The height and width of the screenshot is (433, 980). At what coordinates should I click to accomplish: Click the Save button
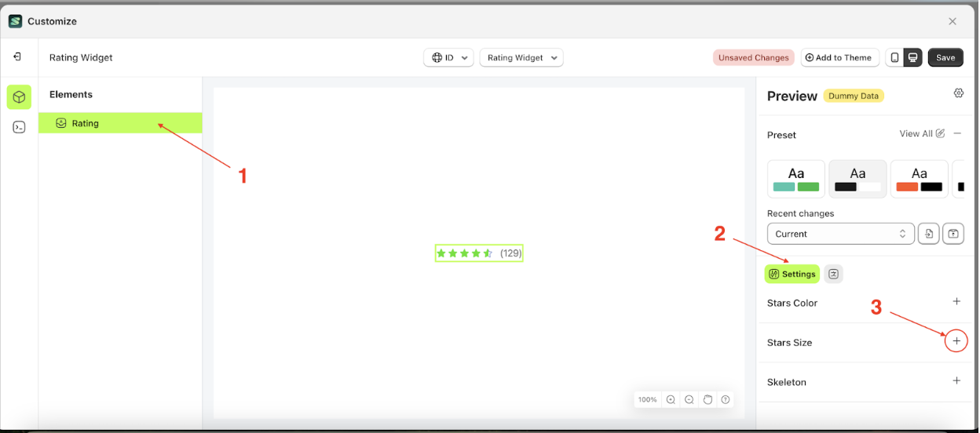point(945,57)
